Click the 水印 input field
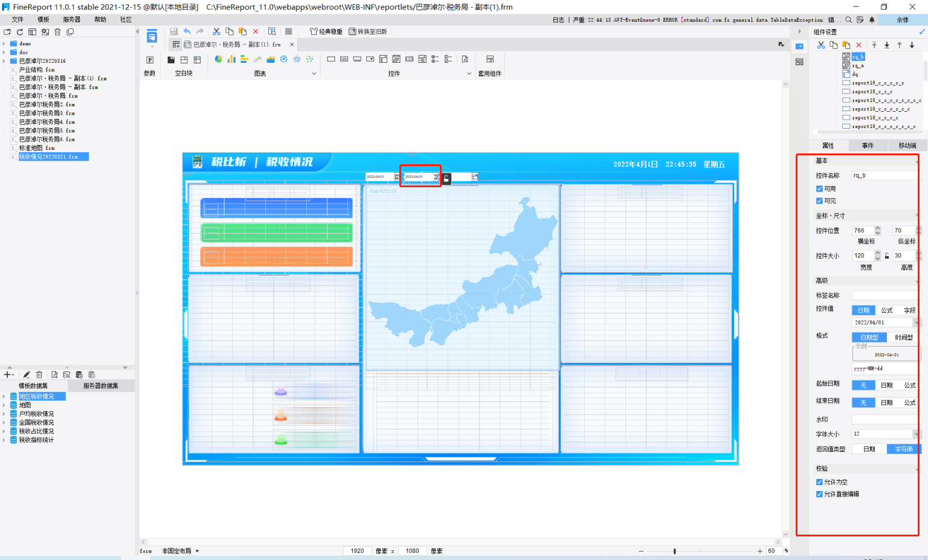928x560 pixels. point(886,419)
